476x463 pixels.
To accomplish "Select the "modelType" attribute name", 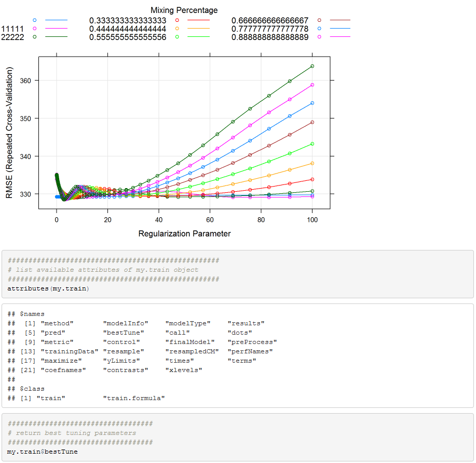I will coord(188,323).
